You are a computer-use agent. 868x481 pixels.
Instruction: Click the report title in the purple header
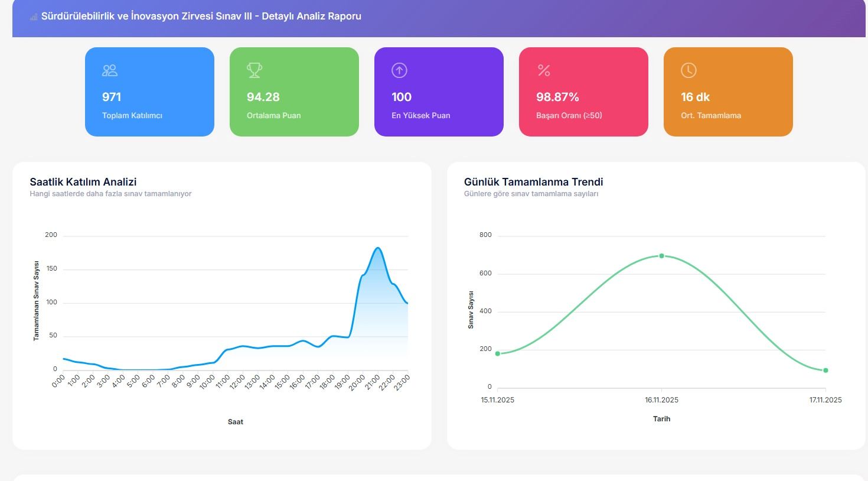click(x=201, y=17)
